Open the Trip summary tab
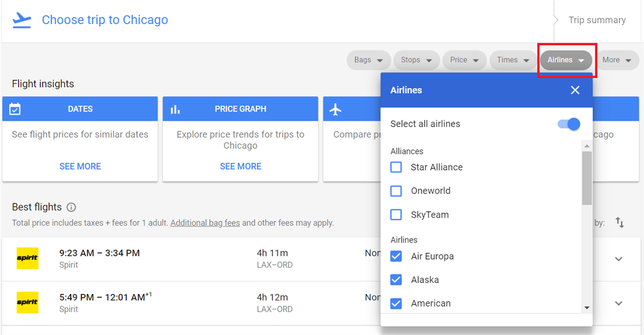Image resolution: width=644 pixels, height=335 pixels. point(597,20)
